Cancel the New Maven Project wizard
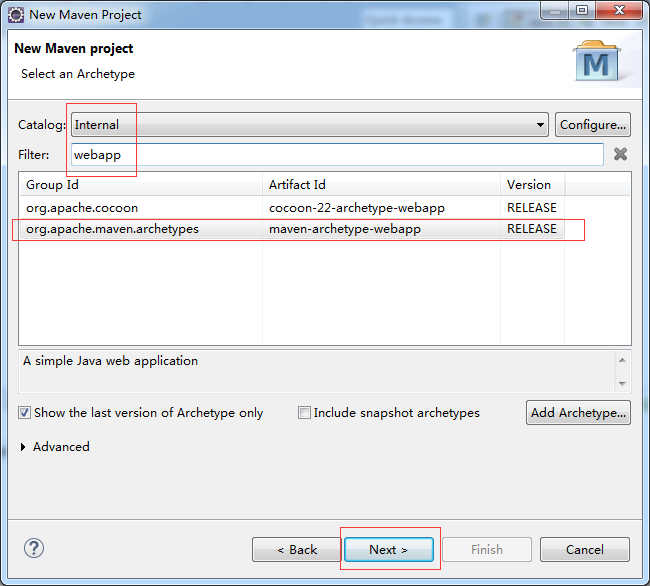 585,550
